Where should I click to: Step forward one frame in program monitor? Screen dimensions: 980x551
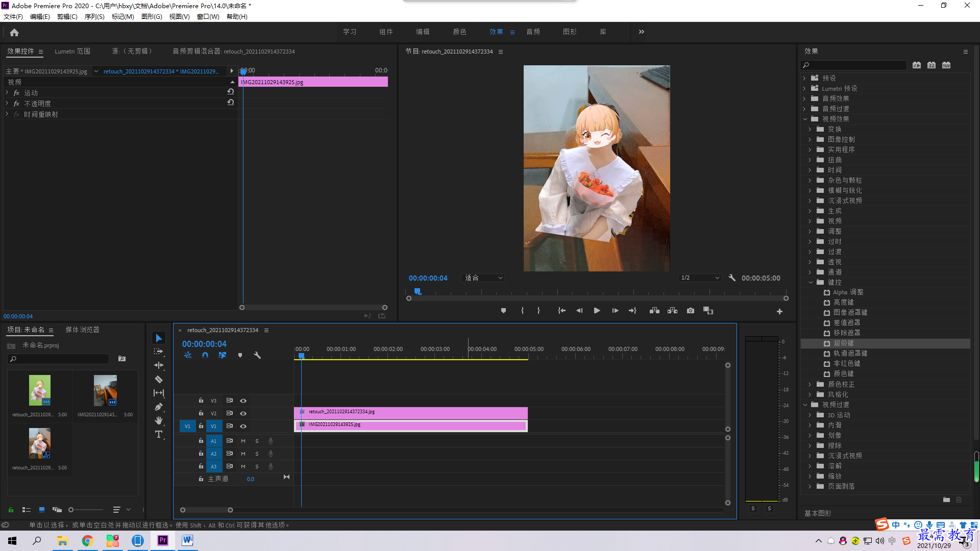[615, 311]
